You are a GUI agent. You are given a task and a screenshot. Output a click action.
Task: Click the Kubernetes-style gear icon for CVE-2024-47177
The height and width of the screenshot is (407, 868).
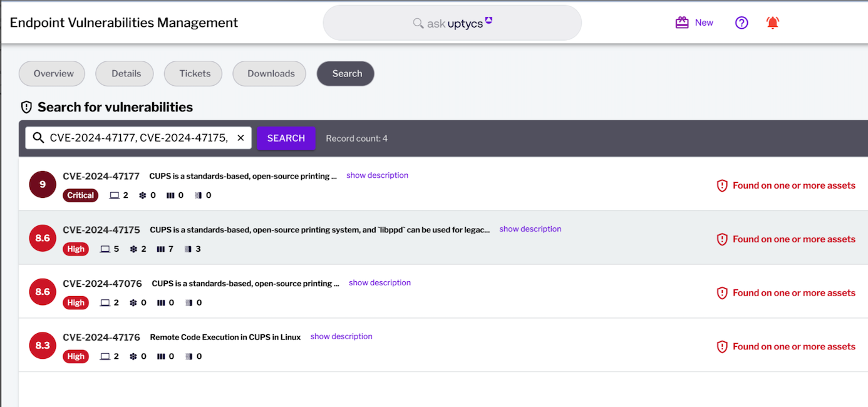[143, 195]
